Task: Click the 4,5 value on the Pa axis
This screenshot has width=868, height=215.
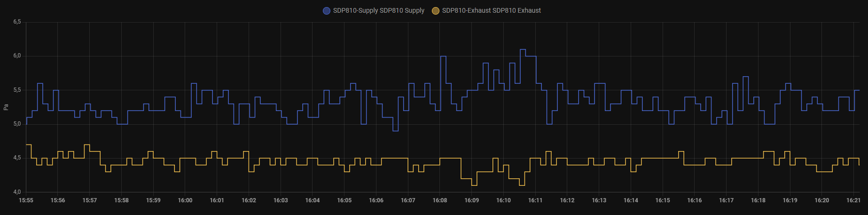Action: click(17, 158)
